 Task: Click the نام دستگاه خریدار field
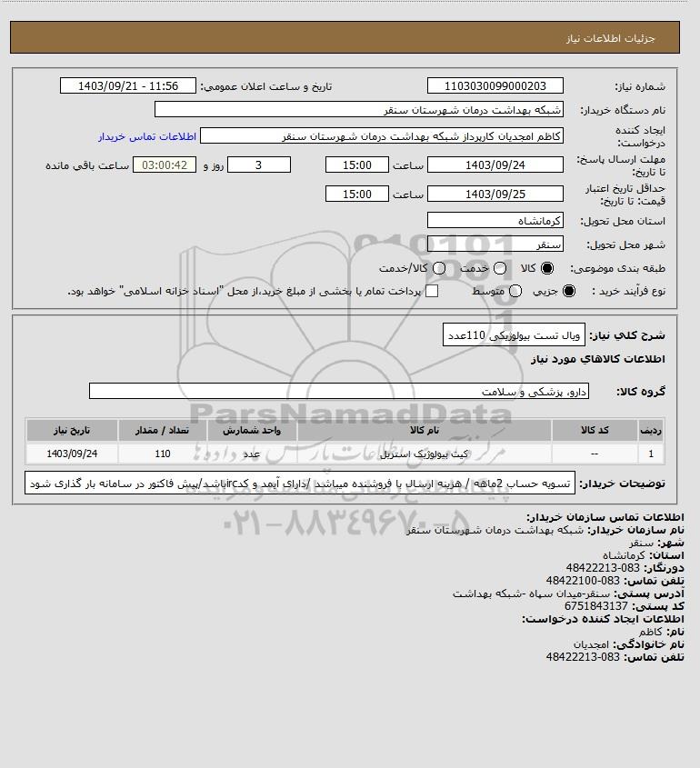358,109
